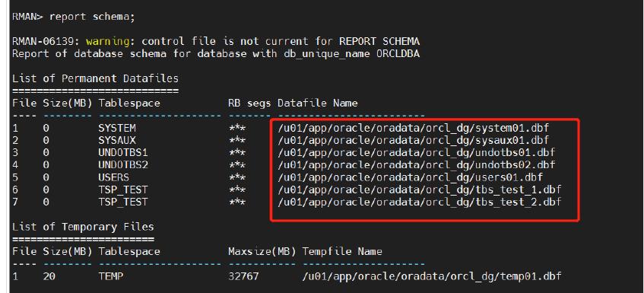The width and height of the screenshot is (644, 293).
Task: Click the sysaux01.dbf datafile path
Action: click(413, 141)
